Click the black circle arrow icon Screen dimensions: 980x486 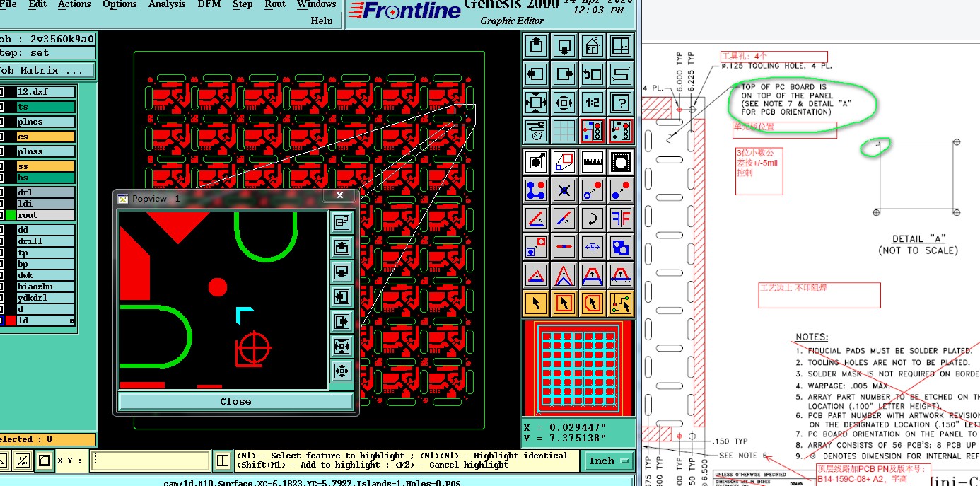536,162
